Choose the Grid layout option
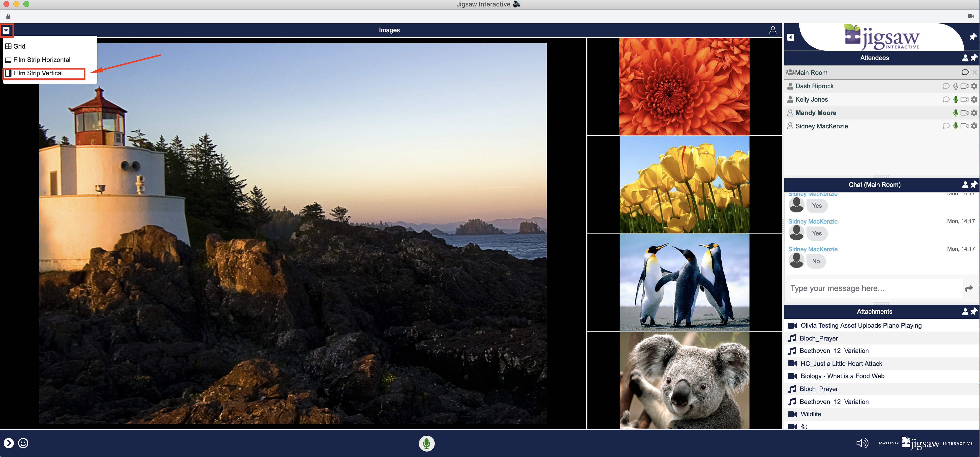 [19, 46]
